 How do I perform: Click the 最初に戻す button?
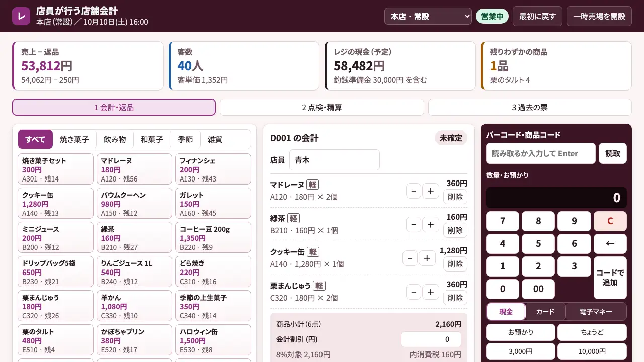pyautogui.click(x=537, y=16)
